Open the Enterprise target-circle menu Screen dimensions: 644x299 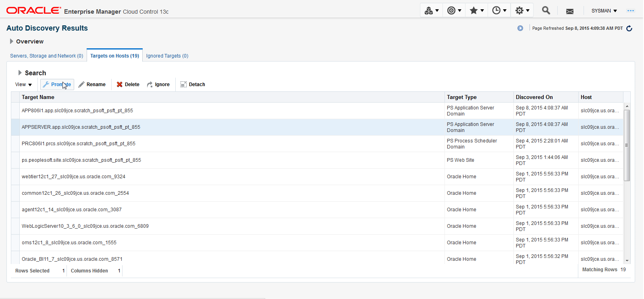point(454,10)
